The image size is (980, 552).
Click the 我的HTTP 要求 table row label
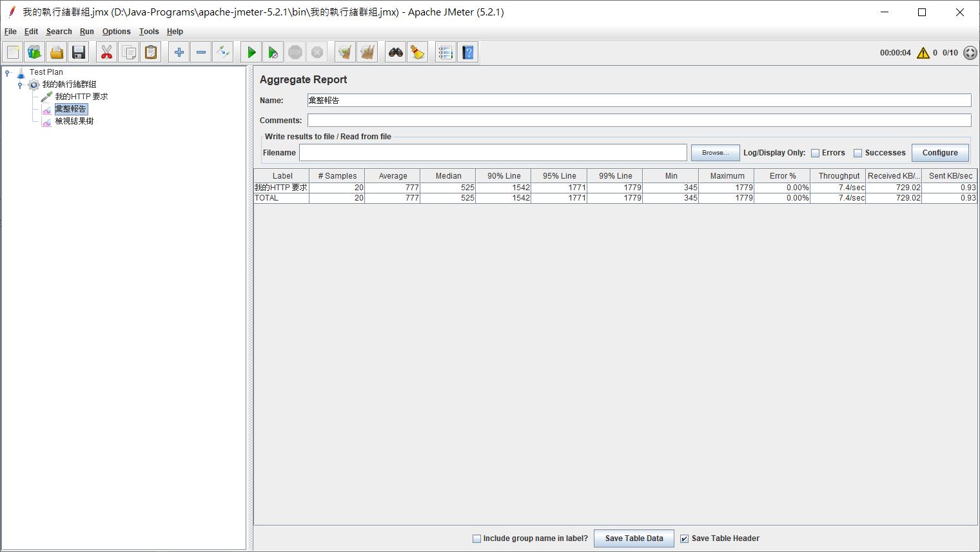pos(282,188)
